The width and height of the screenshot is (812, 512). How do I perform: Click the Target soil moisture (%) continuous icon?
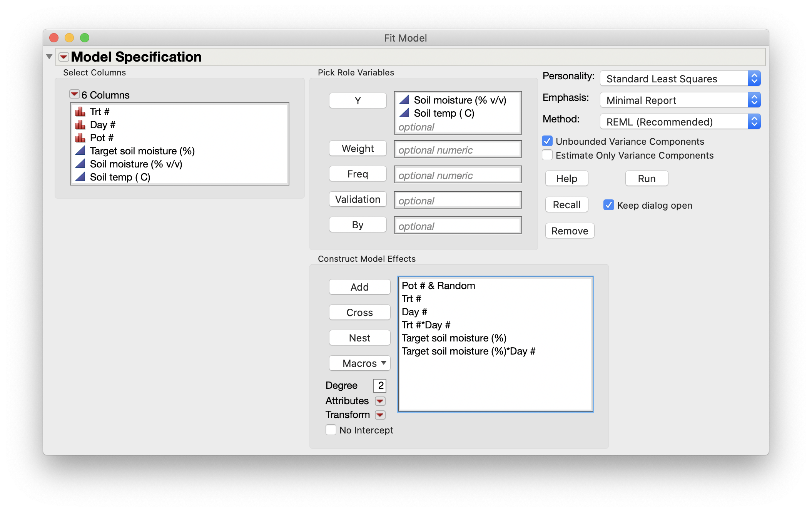pos(80,151)
